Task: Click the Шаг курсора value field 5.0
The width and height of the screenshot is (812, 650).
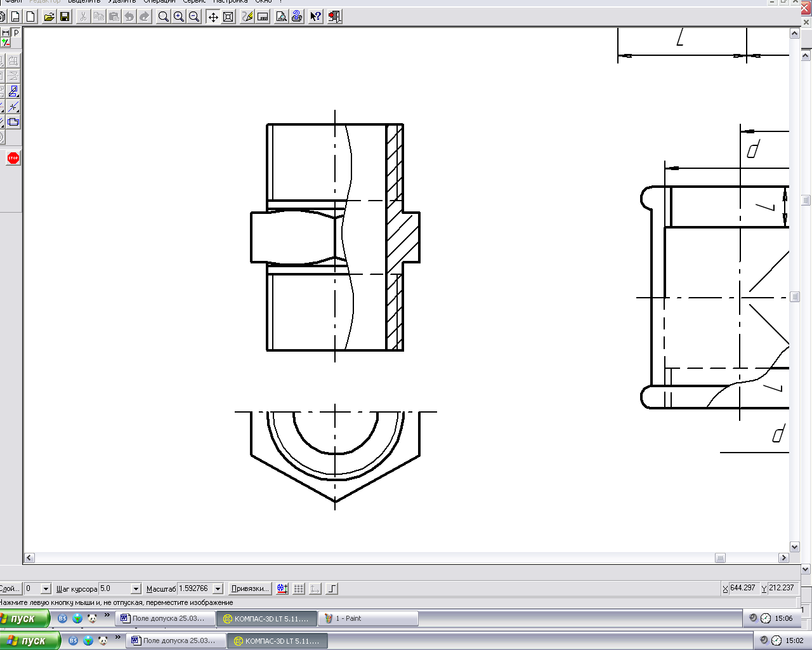Action: pyautogui.click(x=114, y=589)
